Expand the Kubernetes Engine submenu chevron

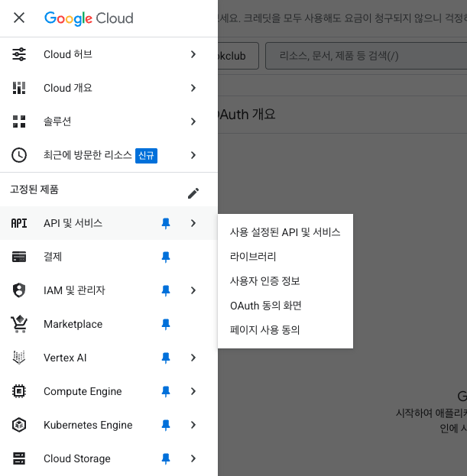(x=193, y=425)
